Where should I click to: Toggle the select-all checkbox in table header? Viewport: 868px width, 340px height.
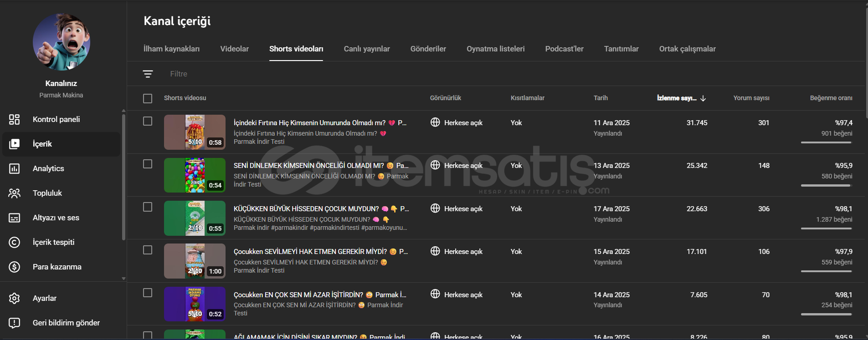point(148,98)
